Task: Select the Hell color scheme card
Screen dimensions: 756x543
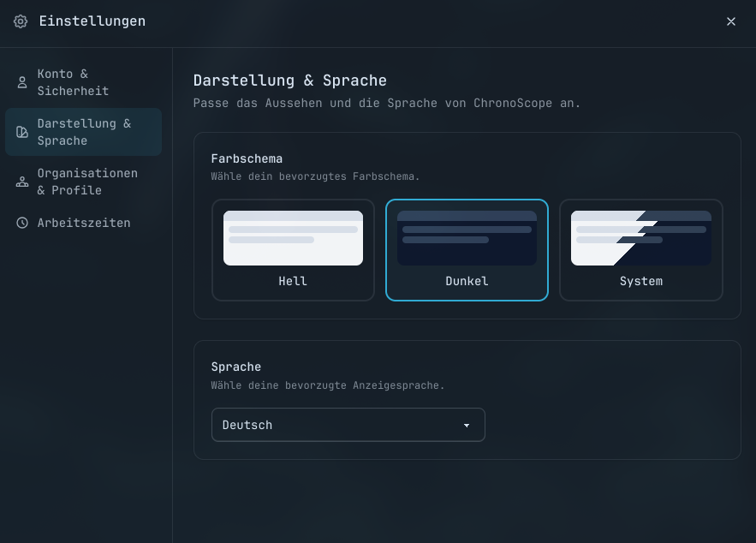Action: pyautogui.click(x=293, y=250)
